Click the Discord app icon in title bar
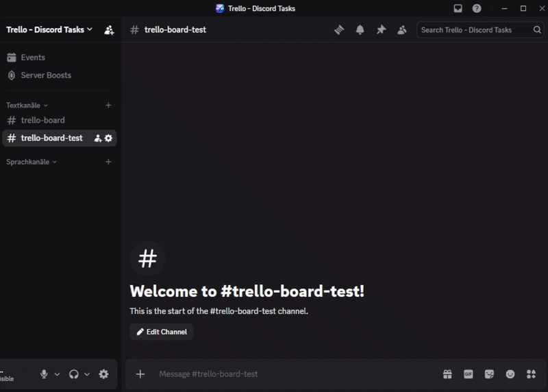 pos(220,8)
